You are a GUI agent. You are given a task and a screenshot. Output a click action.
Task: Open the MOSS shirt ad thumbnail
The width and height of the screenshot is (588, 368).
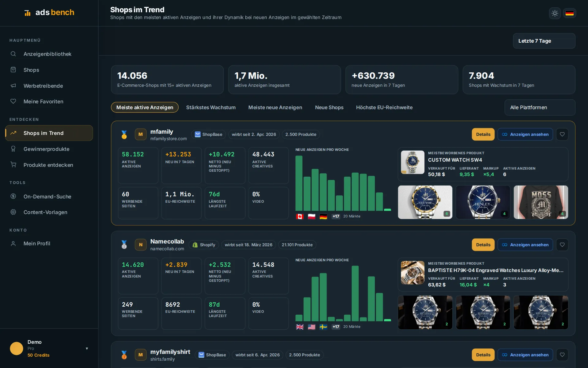point(541,202)
